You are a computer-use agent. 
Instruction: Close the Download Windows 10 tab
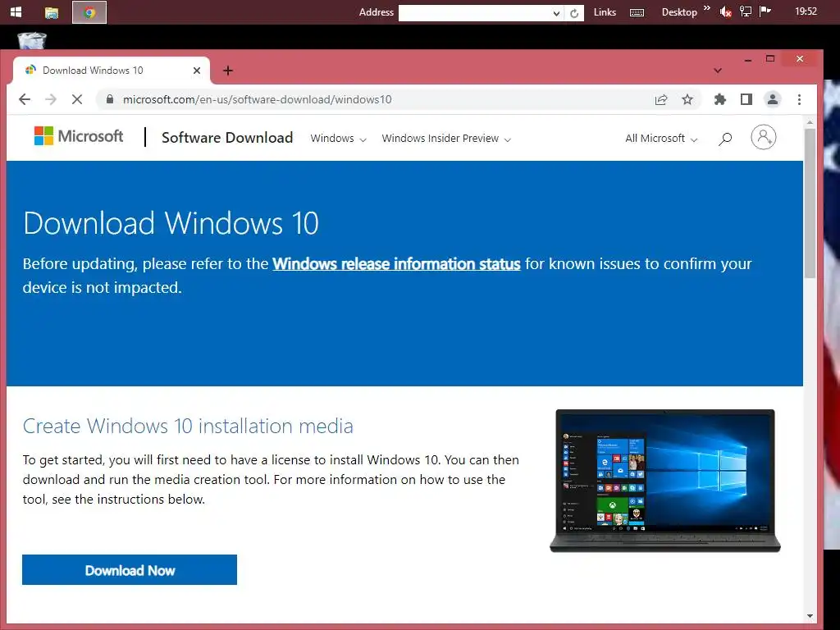pyautogui.click(x=197, y=71)
